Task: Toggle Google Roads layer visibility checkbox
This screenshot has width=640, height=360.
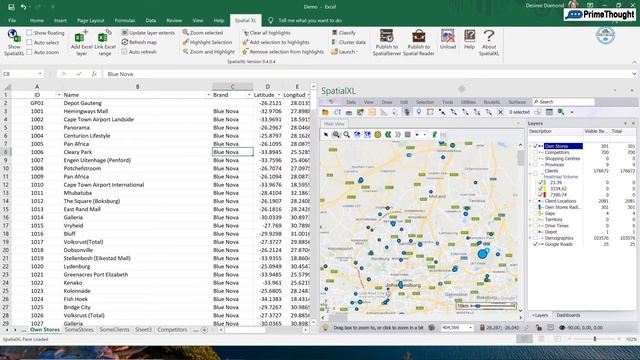Action: (x=536, y=244)
